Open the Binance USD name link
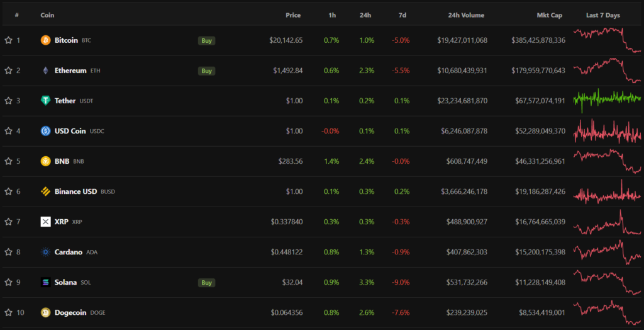This screenshot has width=644, height=330. tap(75, 191)
